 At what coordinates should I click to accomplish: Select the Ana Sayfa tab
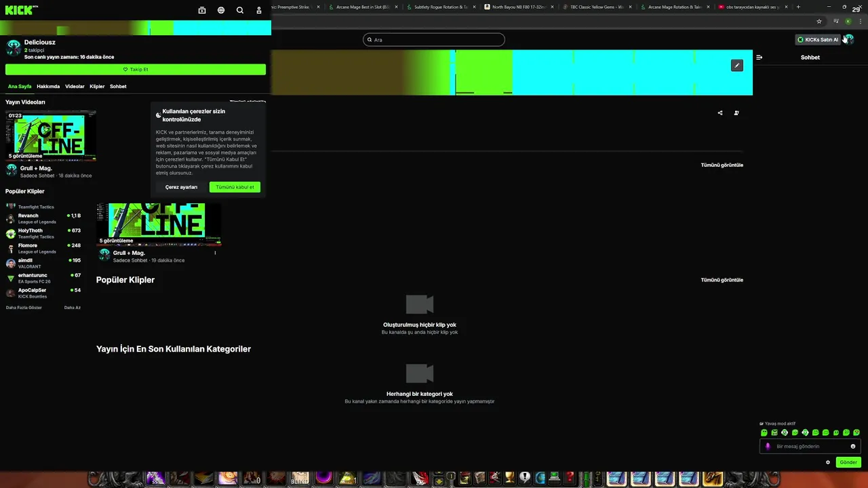click(x=20, y=86)
